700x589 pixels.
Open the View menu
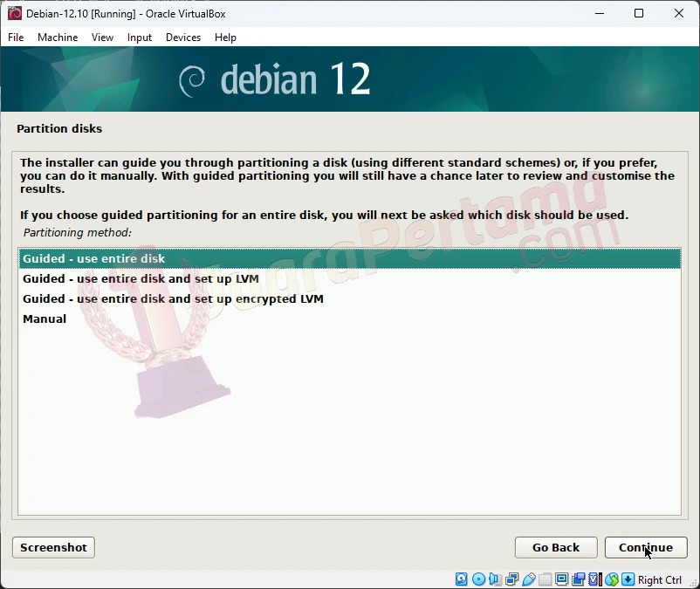tap(102, 37)
